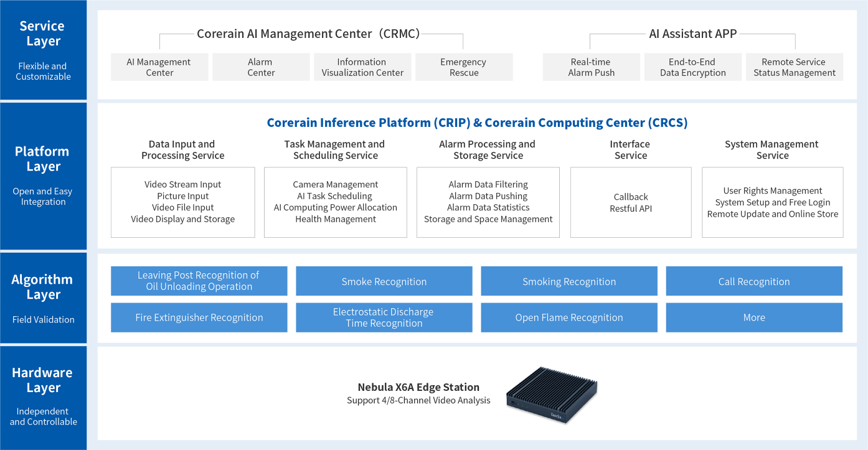Click the Picture Input line

[182, 196]
